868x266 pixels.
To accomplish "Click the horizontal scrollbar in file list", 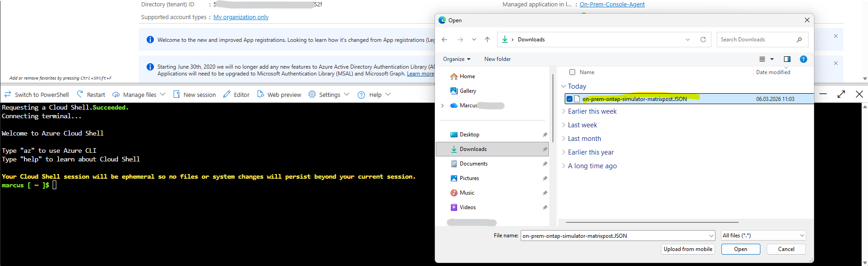I will tap(652, 222).
